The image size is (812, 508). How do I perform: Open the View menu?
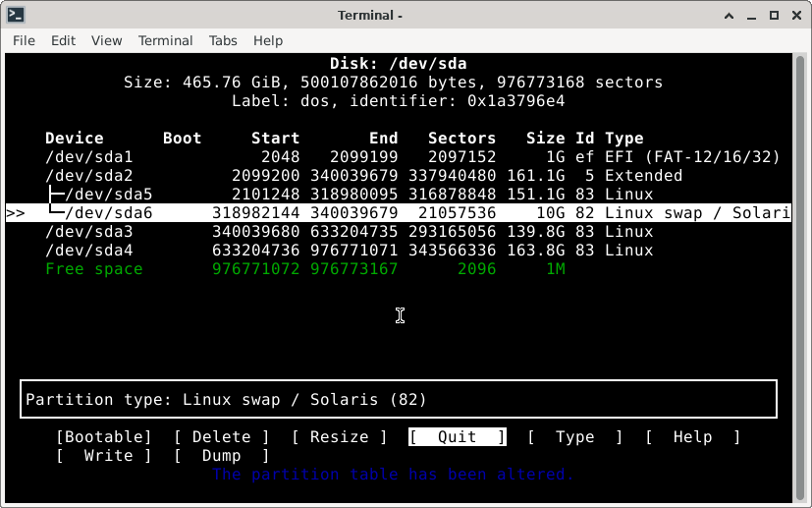coord(106,40)
